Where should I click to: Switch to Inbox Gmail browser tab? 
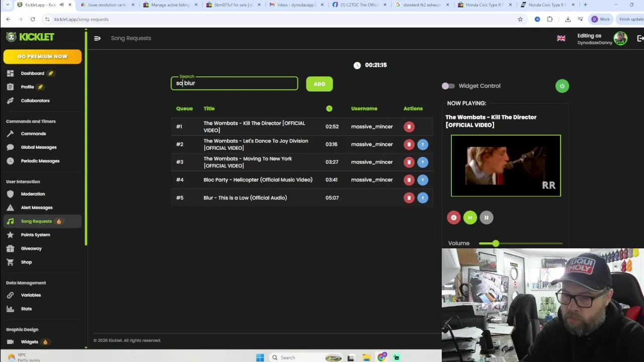coord(296,5)
